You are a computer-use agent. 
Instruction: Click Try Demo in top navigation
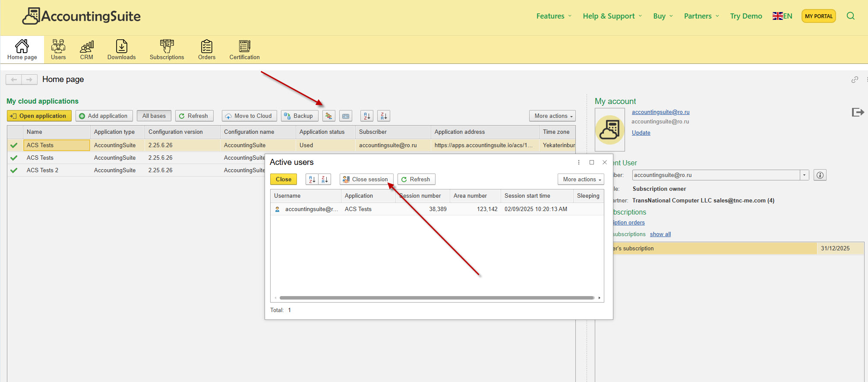[746, 16]
